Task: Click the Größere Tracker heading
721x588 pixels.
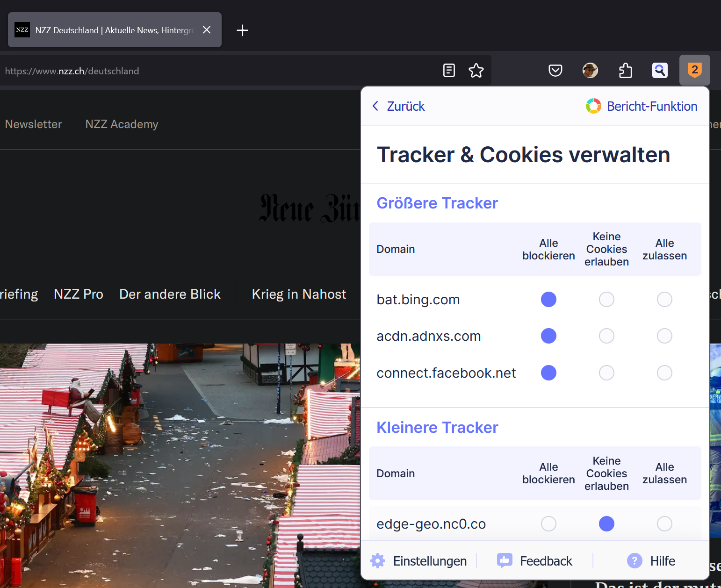Action: tap(437, 203)
